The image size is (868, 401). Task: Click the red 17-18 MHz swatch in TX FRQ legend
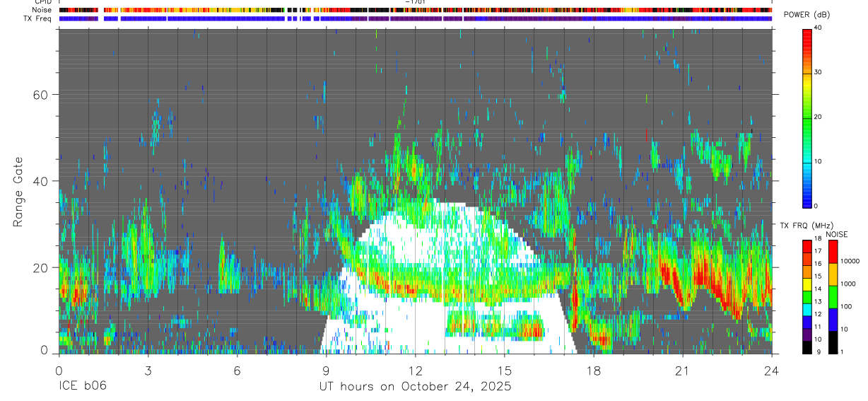[807, 247]
